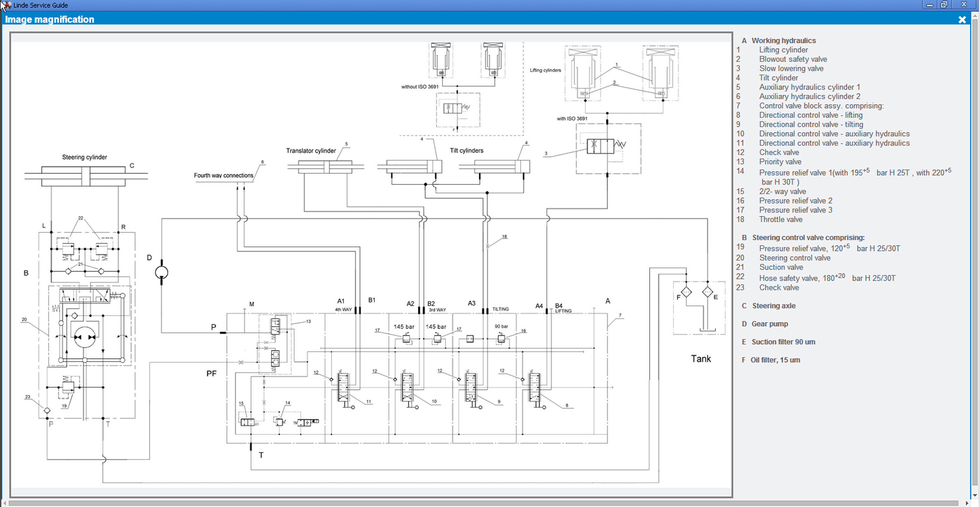Click the 'Working hydraulics' legend heading

coord(783,40)
